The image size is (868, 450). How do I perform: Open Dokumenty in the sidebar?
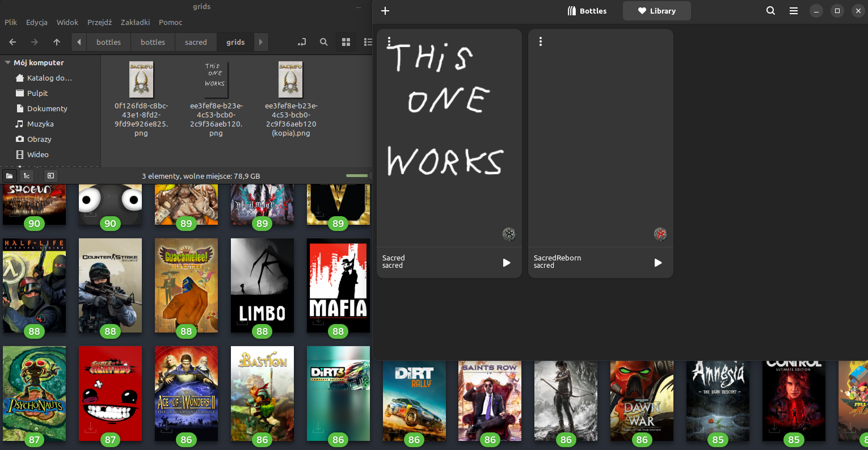[47, 108]
